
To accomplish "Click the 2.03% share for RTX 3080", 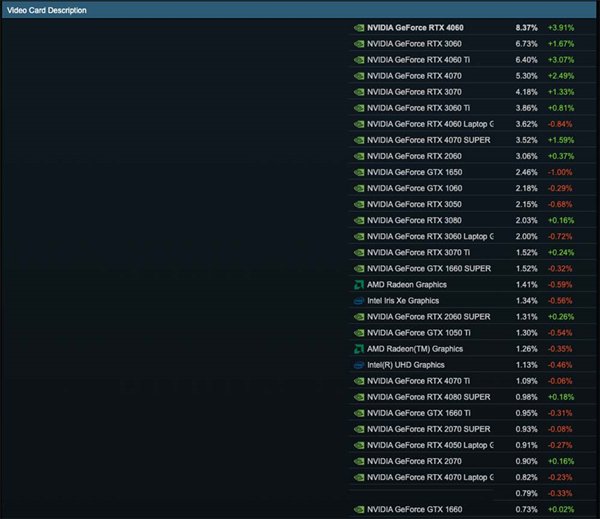I will point(527,221).
